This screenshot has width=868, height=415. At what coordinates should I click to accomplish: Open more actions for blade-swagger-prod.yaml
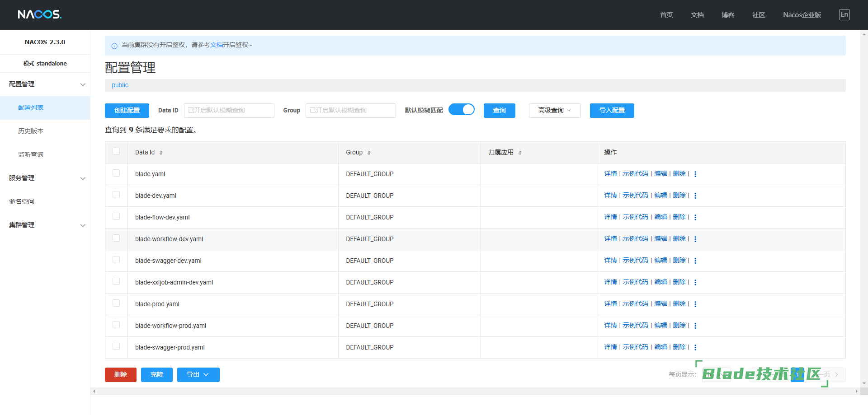(x=695, y=347)
